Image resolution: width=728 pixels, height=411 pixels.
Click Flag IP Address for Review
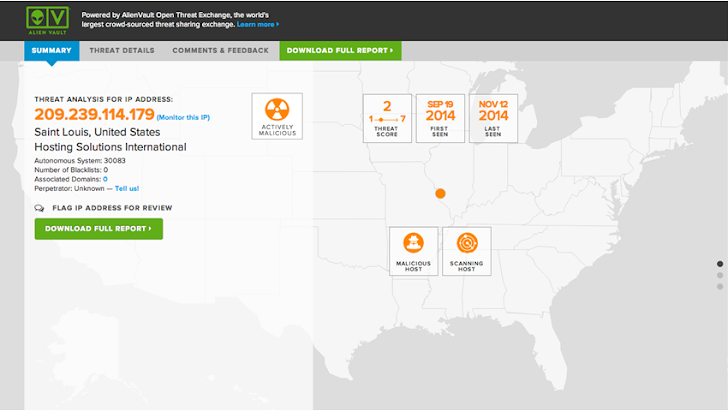(x=112, y=208)
